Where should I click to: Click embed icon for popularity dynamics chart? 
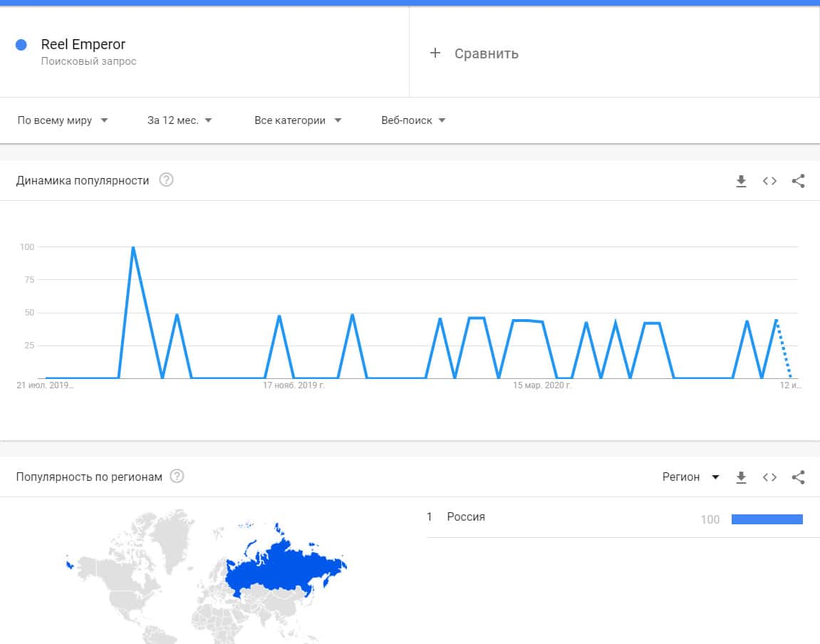pyautogui.click(x=769, y=181)
